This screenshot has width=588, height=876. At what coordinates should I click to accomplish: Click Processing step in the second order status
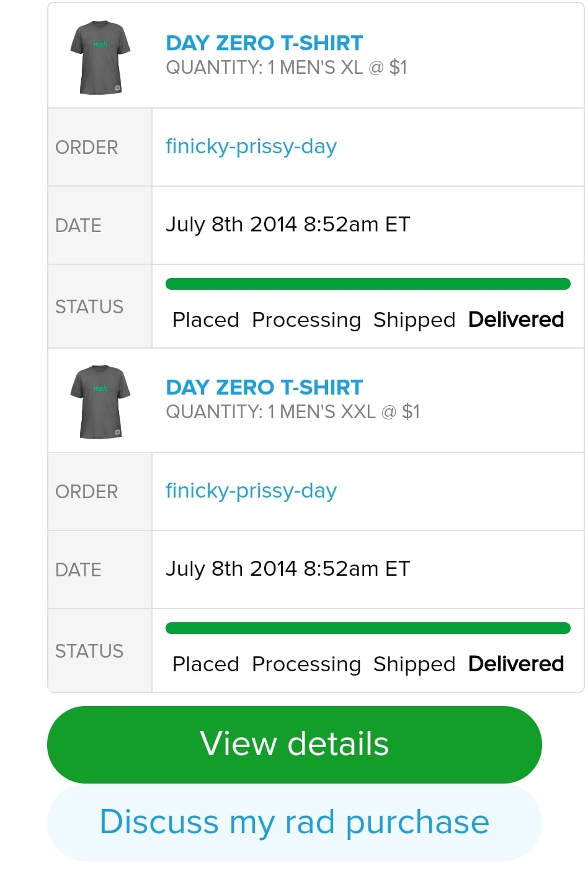click(x=306, y=664)
